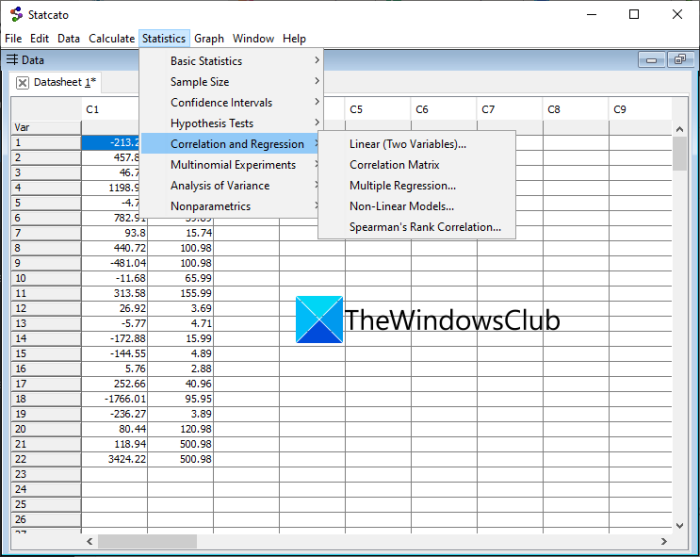Select cell with value 65.99
The image size is (700, 557).
coord(180,278)
